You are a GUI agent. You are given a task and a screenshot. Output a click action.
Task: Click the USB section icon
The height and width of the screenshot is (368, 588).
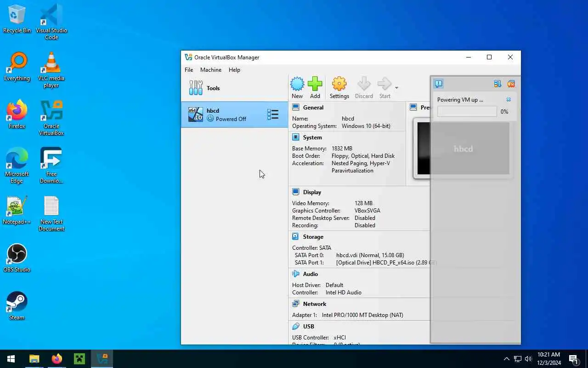point(295,326)
